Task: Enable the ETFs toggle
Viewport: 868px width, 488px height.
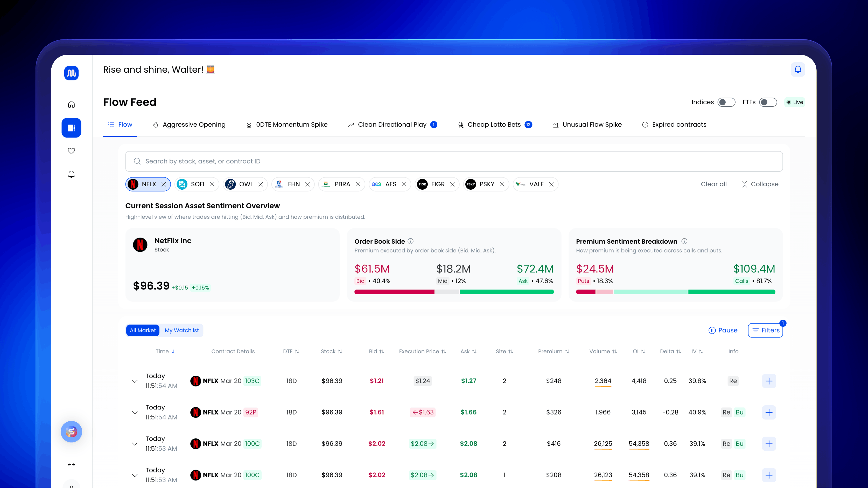Action: 768,102
